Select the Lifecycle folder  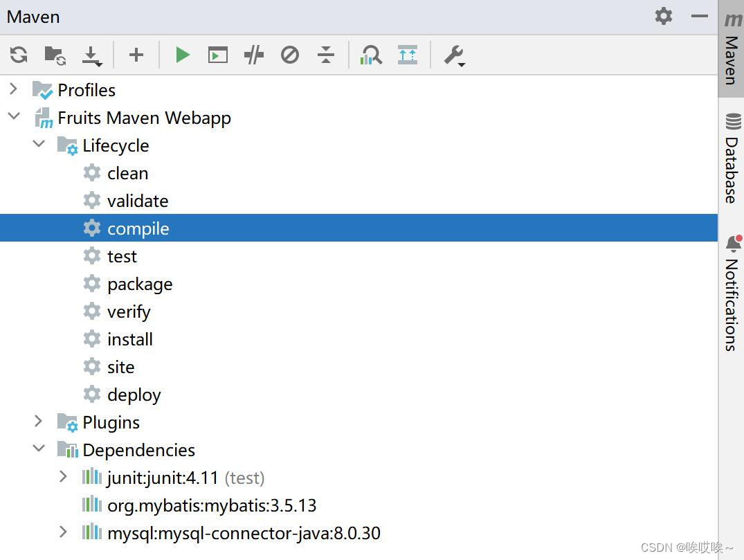(x=116, y=145)
